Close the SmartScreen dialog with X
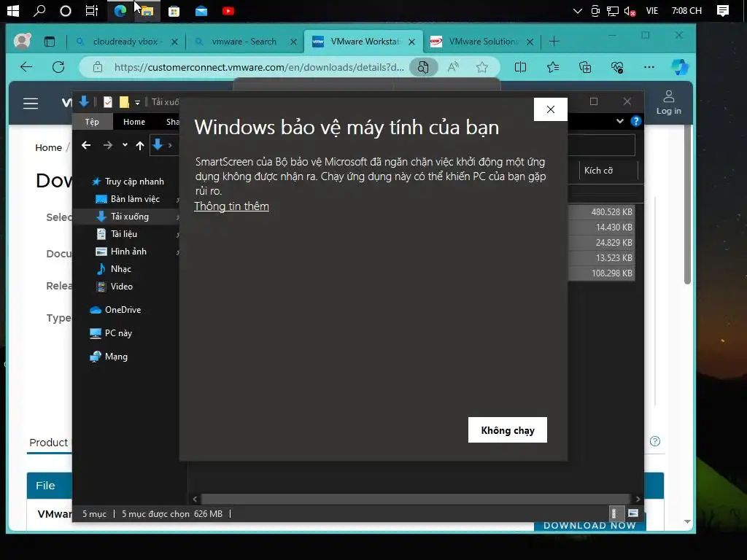This screenshot has width=747, height=560. pyautogui.click(x=550, y=109)
